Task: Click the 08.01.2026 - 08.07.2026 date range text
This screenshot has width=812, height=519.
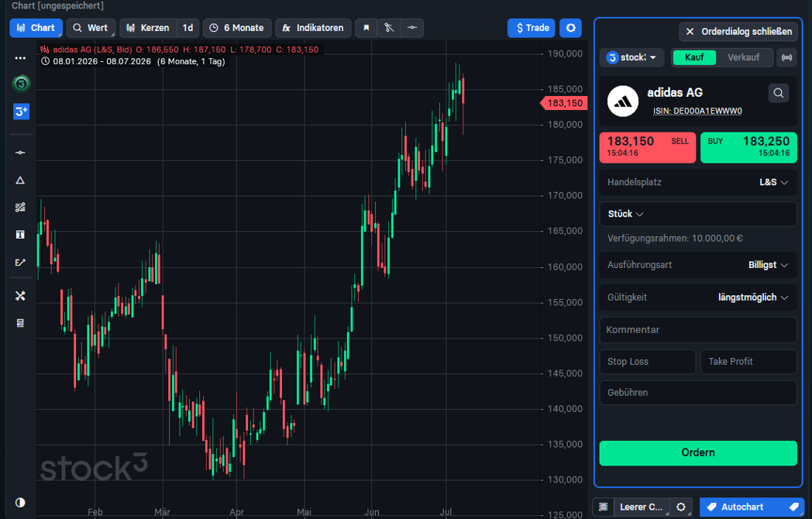Action: tap(102, 61)
